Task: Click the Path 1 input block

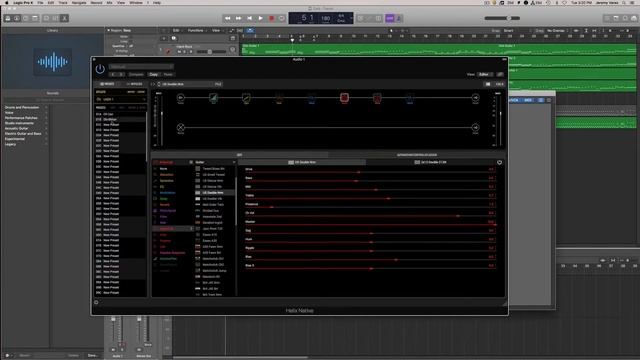Action: click(180, 98)
